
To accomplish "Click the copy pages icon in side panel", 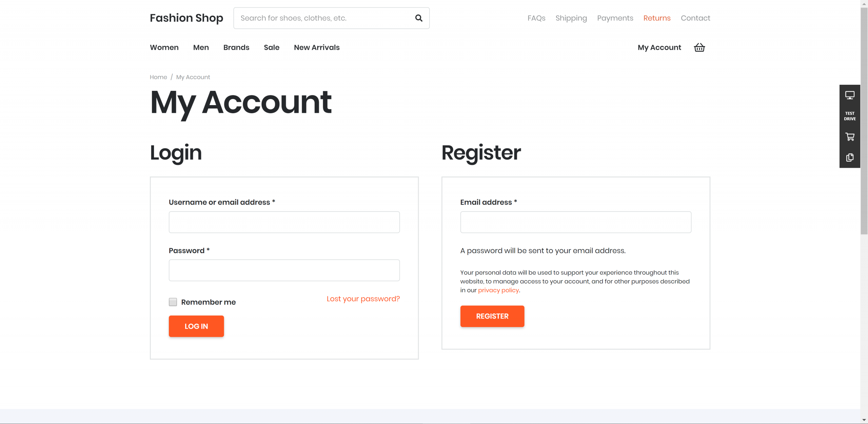I will (850, 158).
